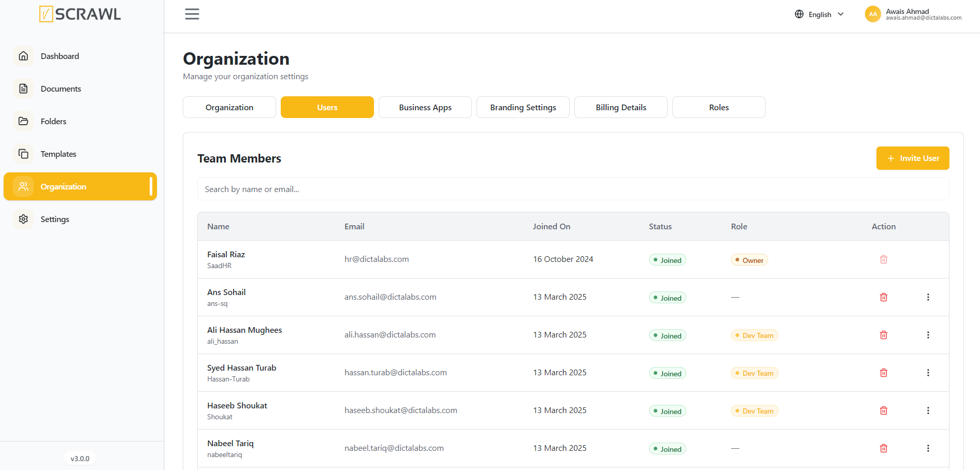Focus the search by name or email field
Image resolution: width=980 pixels, height=470 pixels.
tap(573, 189)
